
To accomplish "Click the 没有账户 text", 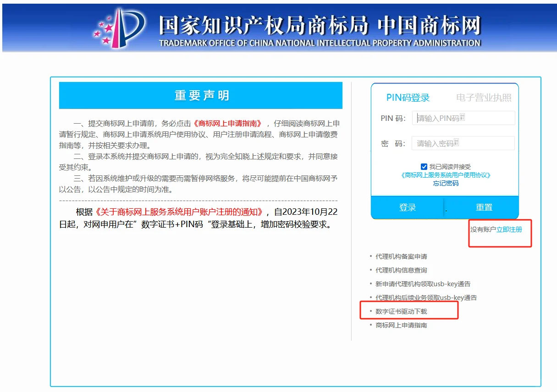I will tap(483, 229).
